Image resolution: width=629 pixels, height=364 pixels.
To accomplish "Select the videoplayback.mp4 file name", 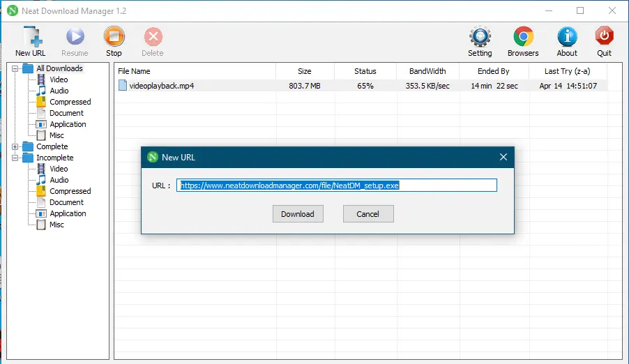I will [162, 86].
